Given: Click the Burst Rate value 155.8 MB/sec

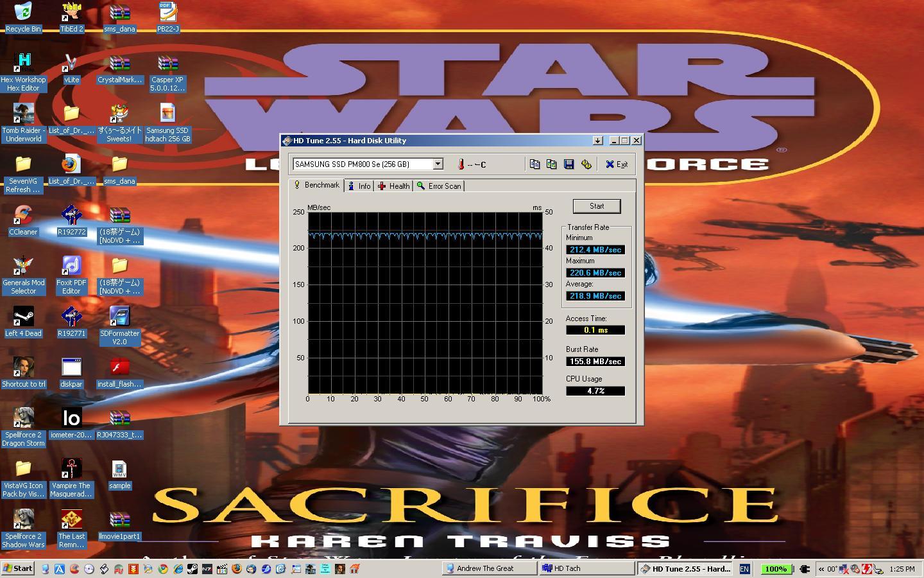Looking at the screenshot, I should point(595,362).
